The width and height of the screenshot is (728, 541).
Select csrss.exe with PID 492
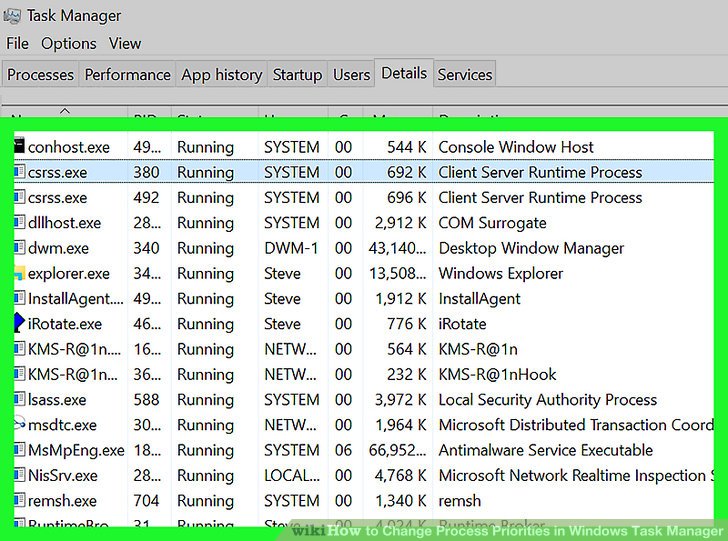(58, 197)
